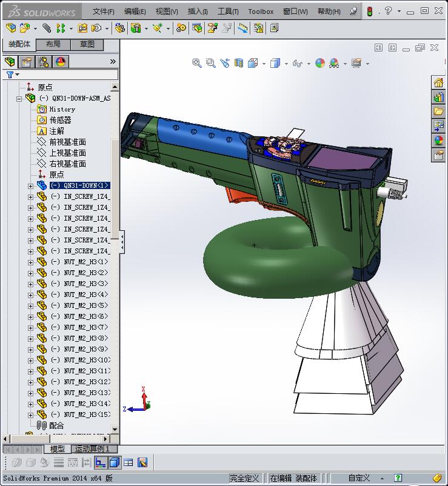
Task: Open the Design Library task pane
Action: tap(438, 98)
